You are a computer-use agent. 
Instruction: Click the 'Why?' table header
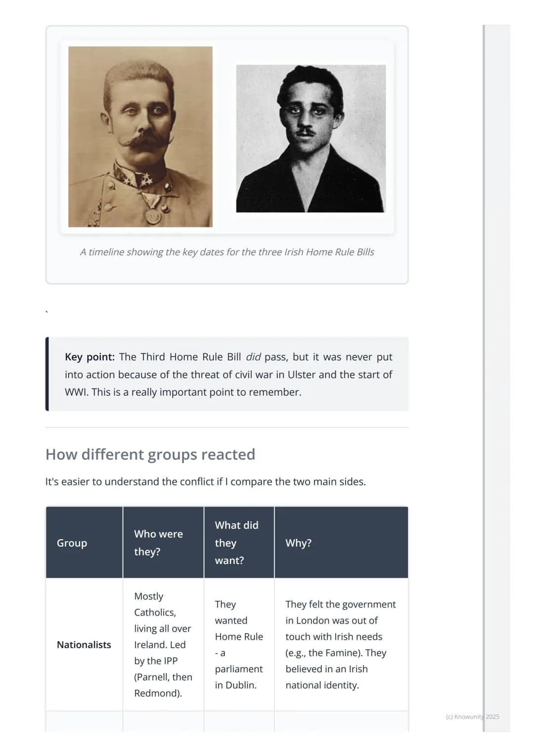341,542
